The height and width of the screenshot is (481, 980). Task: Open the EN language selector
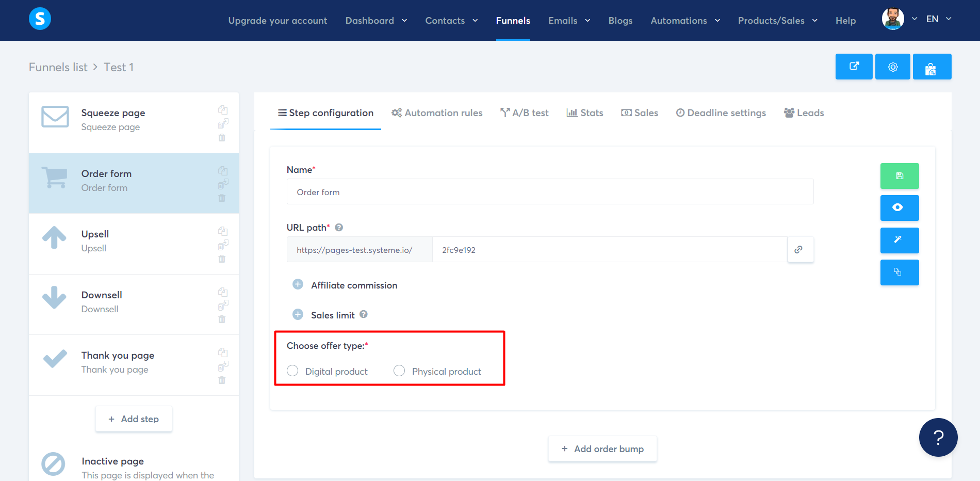coord(938,19)
